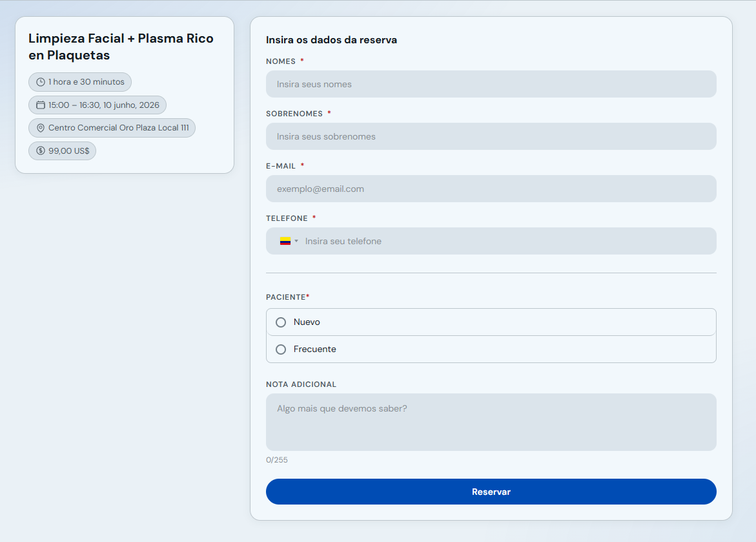Image resolution: width=756 pixels, height=542 pixels.
Task: Click the Limpieza Facial + Plasma Rico title
Action: [x=121, y=47]
